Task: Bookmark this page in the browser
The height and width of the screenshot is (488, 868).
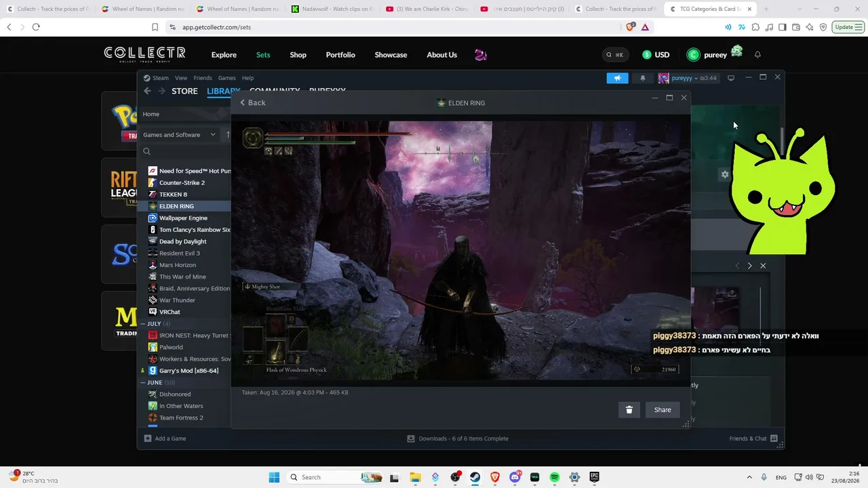Action: (x=155, y=27)
